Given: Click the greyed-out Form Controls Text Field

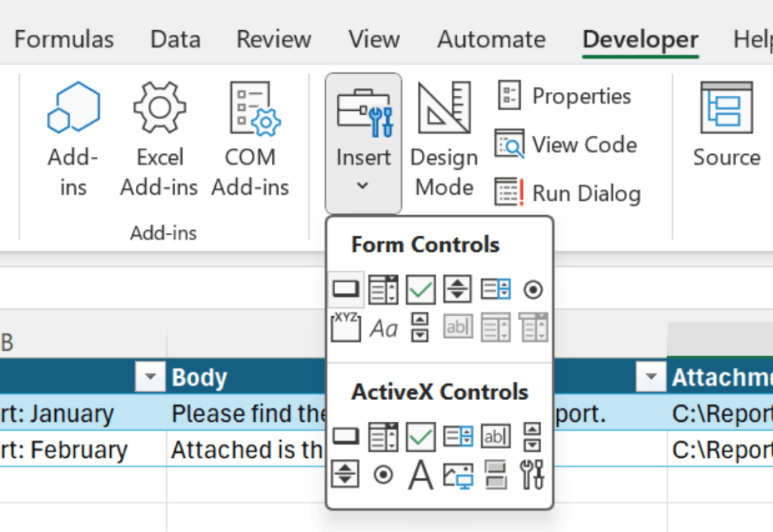Looking at the screenshot, I should (458, 326).
